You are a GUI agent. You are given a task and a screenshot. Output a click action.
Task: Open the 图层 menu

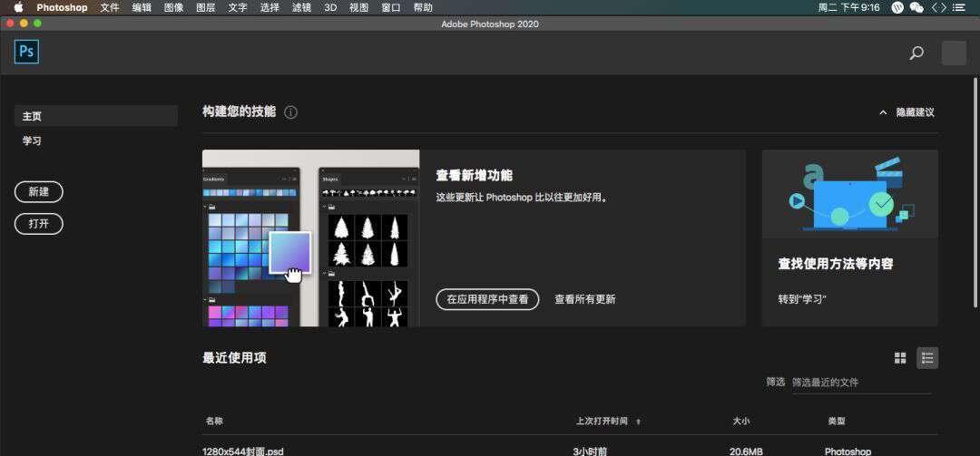coord(206,7)
